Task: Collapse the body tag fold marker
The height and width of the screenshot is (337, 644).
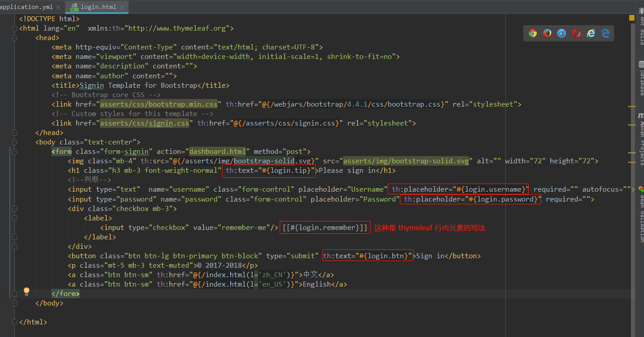Action: tap(14, 142)
